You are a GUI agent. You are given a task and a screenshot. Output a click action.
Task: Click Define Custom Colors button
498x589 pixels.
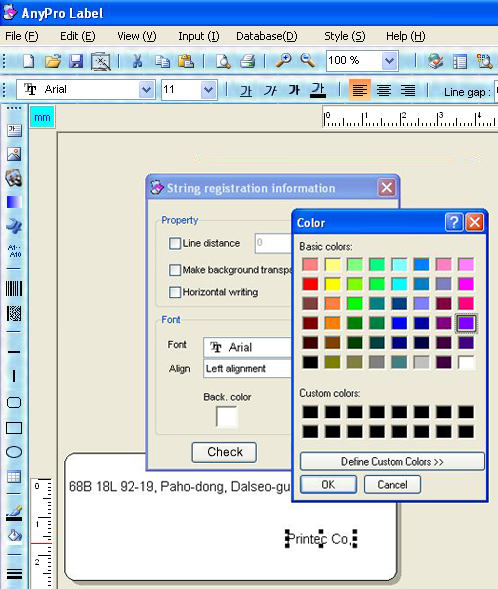coord(392,461)
